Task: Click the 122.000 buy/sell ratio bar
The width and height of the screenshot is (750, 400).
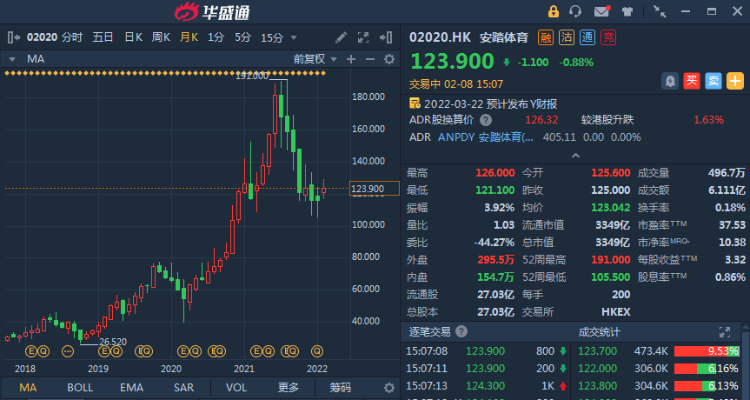Action: click(x=706, y=369)
